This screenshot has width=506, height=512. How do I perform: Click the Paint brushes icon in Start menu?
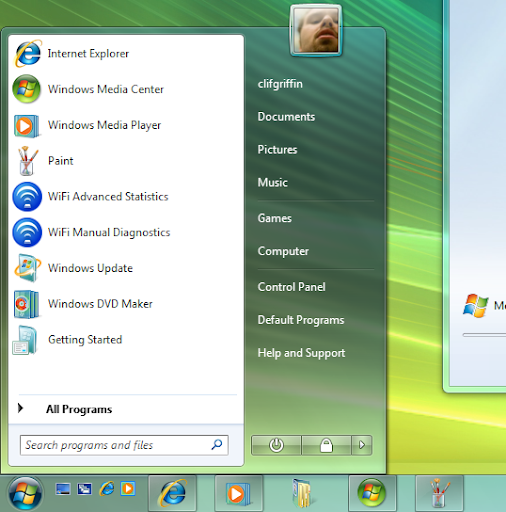[x=27, y=161]
